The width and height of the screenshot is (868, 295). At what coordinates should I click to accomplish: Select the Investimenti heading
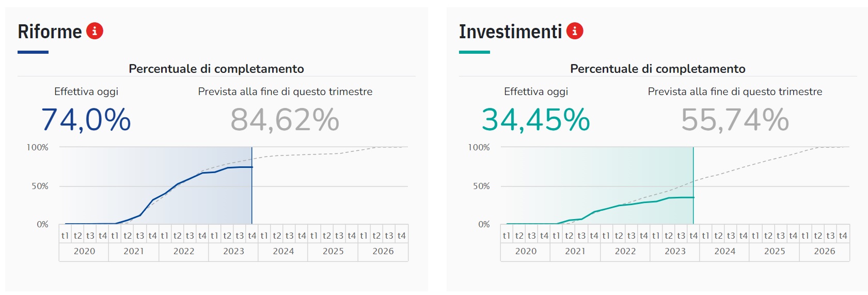coord(510,32)
